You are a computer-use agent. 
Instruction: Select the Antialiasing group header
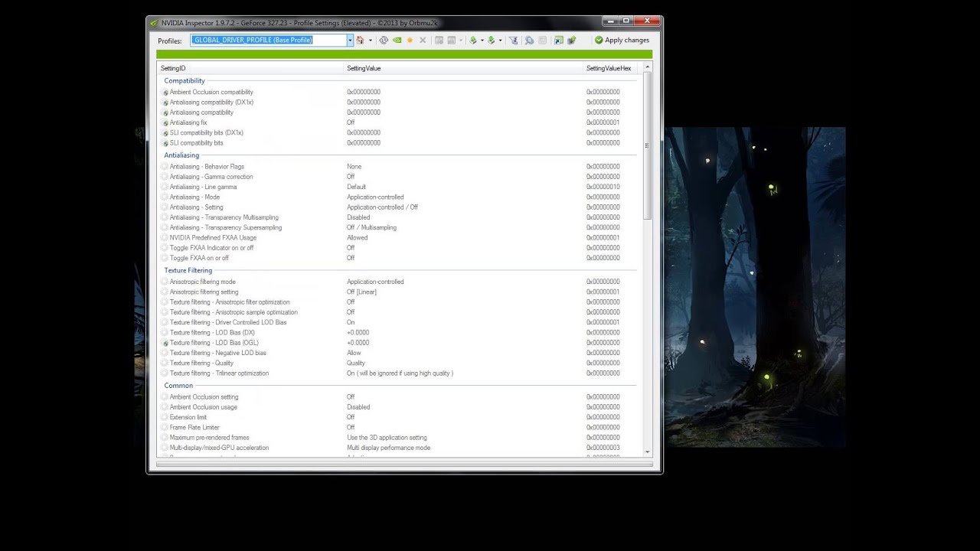[181, 155]
